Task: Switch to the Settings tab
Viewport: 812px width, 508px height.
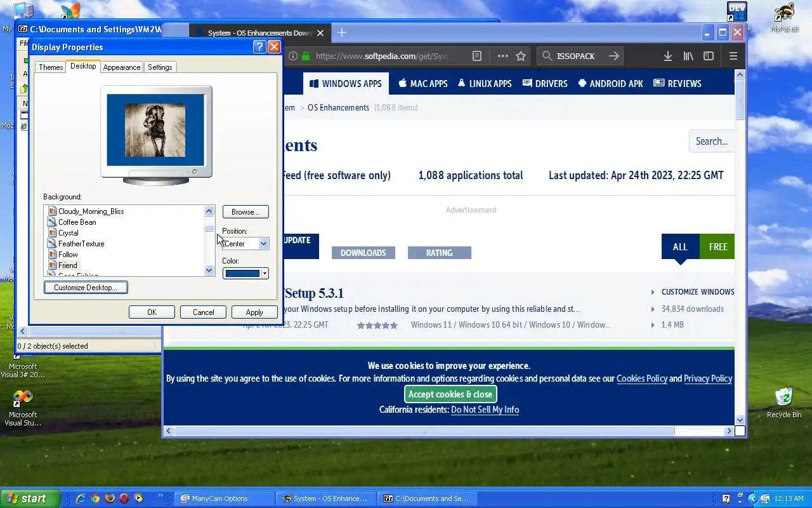Action: point(160,67)
